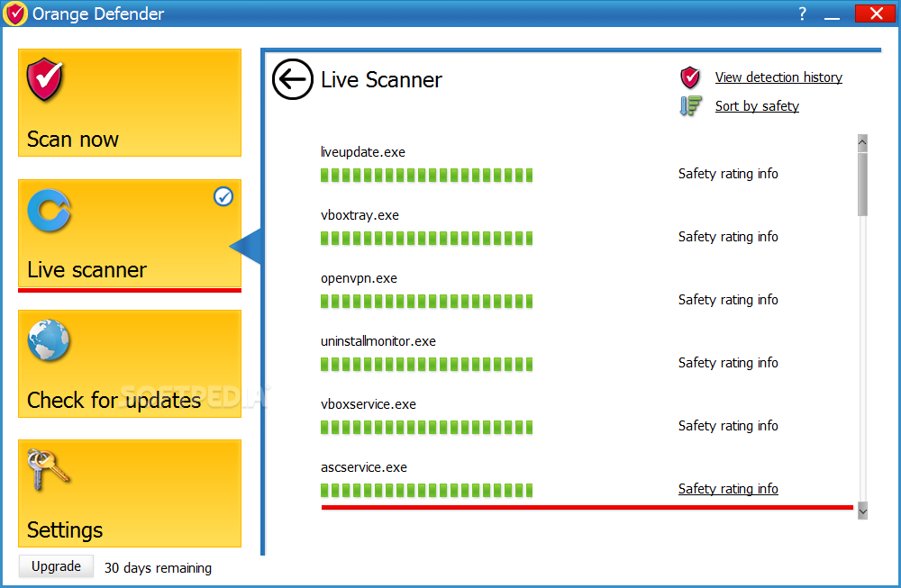Open the Scan now section

[130, 103]
